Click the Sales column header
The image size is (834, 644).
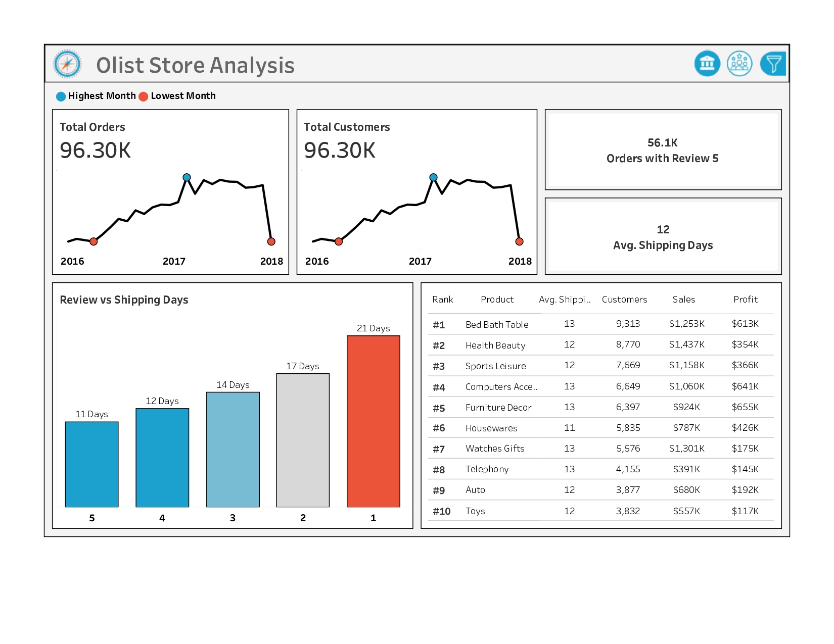tap(684, 300)
